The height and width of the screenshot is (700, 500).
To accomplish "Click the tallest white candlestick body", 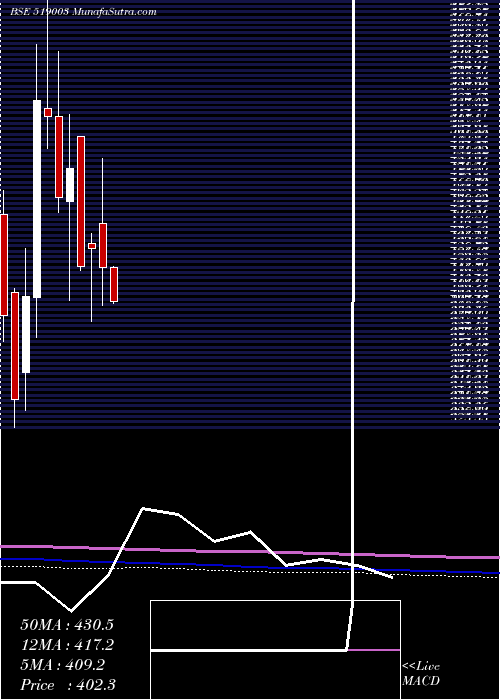I will click(x=37, y=199).
